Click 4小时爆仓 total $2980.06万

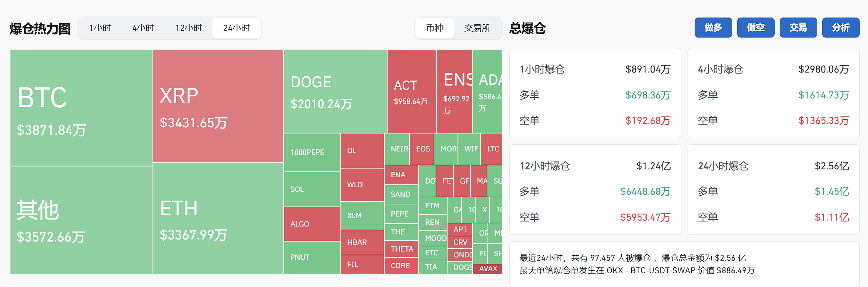coord(824,69)
